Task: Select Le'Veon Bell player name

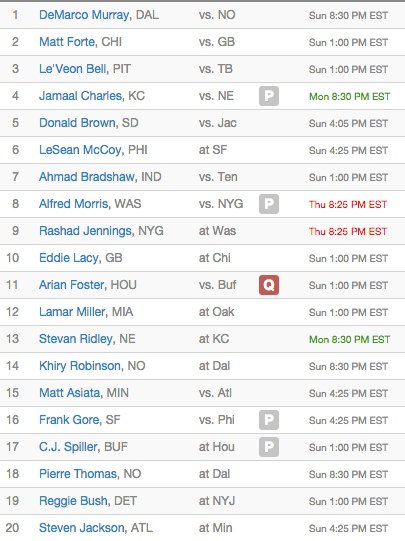Action: (x=72, y=69)
